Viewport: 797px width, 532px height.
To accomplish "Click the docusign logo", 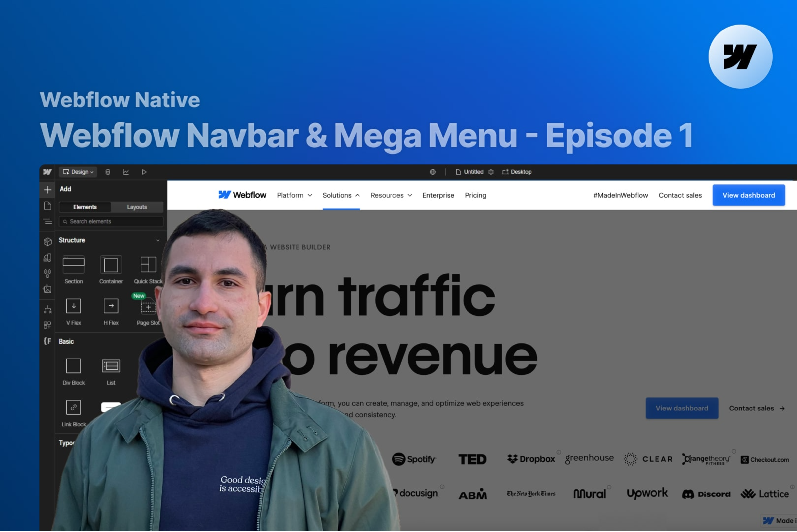I will point(415,494).
